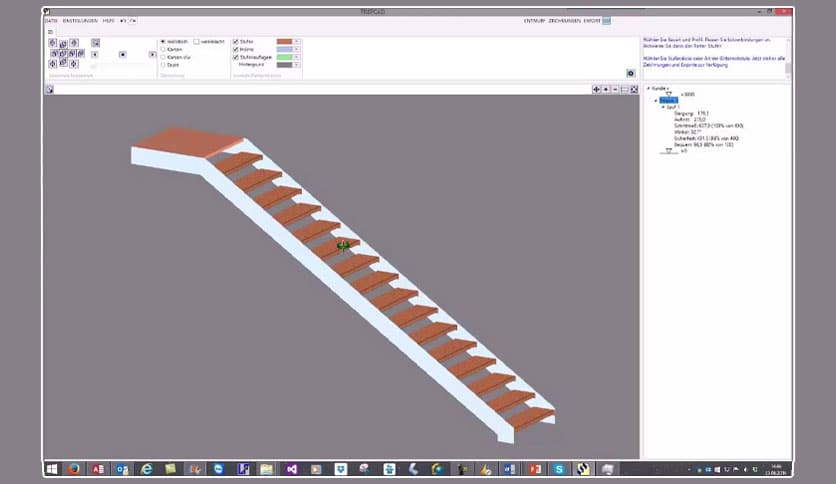The width and height of the screenshot is (836, 484).
Task: Switch to the EXPORT mode
Action: [x=592, y=21]
